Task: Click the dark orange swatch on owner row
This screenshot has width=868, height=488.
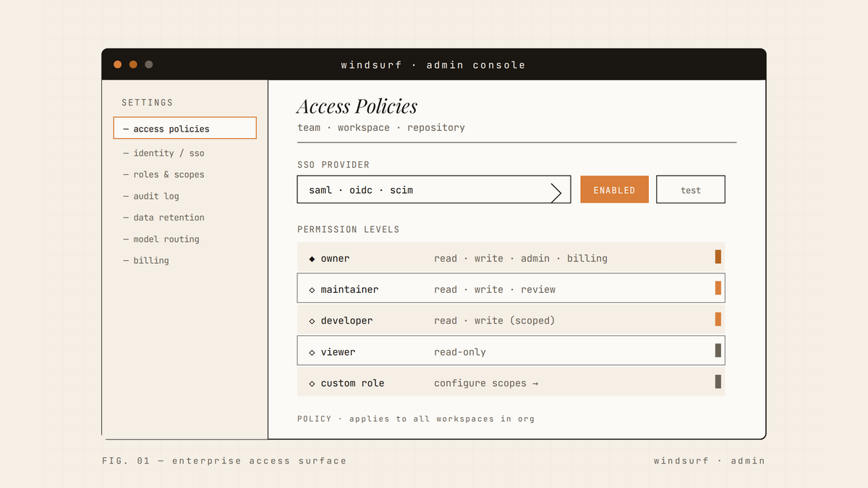Action: (x=718, y=257)
